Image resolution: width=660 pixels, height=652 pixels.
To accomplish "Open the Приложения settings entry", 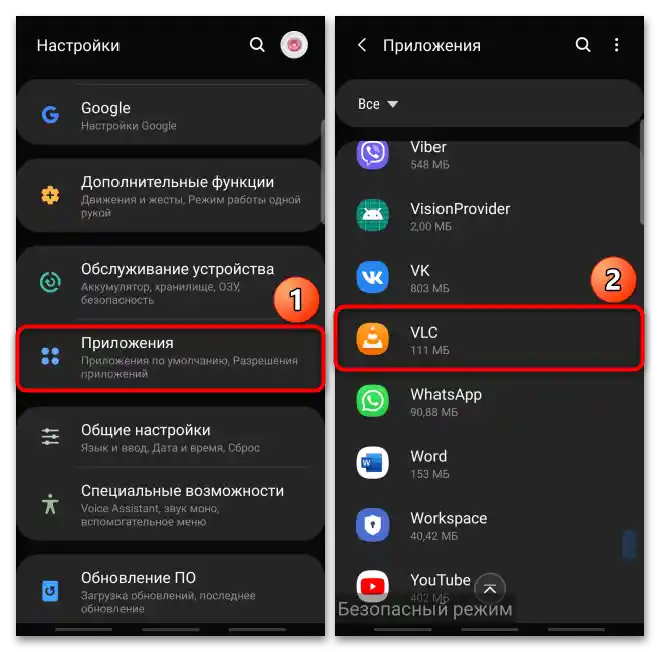I will click(x=170, y=358).
